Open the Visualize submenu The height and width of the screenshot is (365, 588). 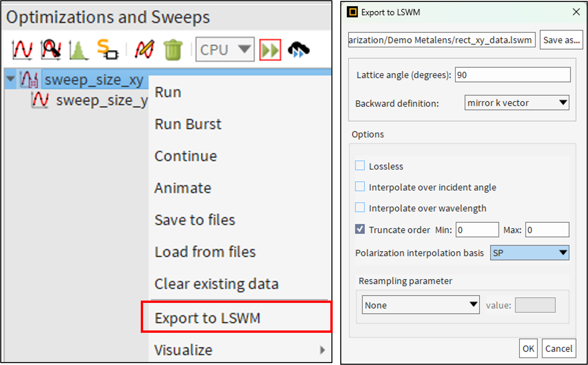(240, 350)
